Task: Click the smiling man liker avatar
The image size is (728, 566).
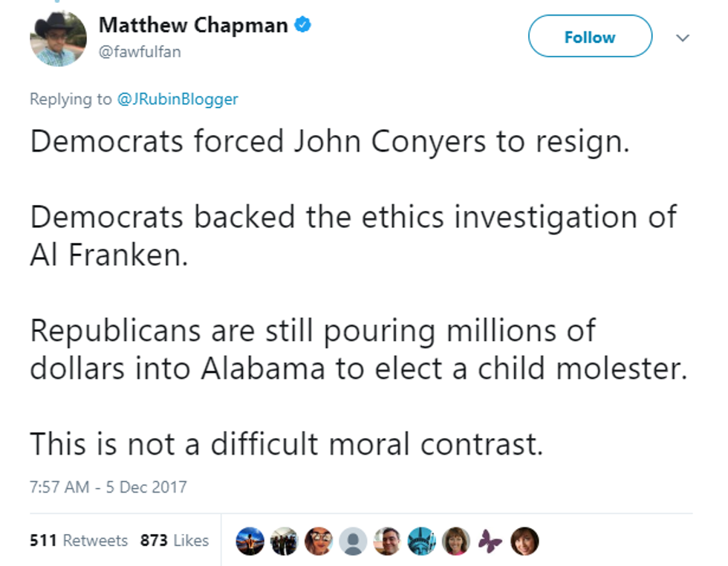Action: pos(386,541)
